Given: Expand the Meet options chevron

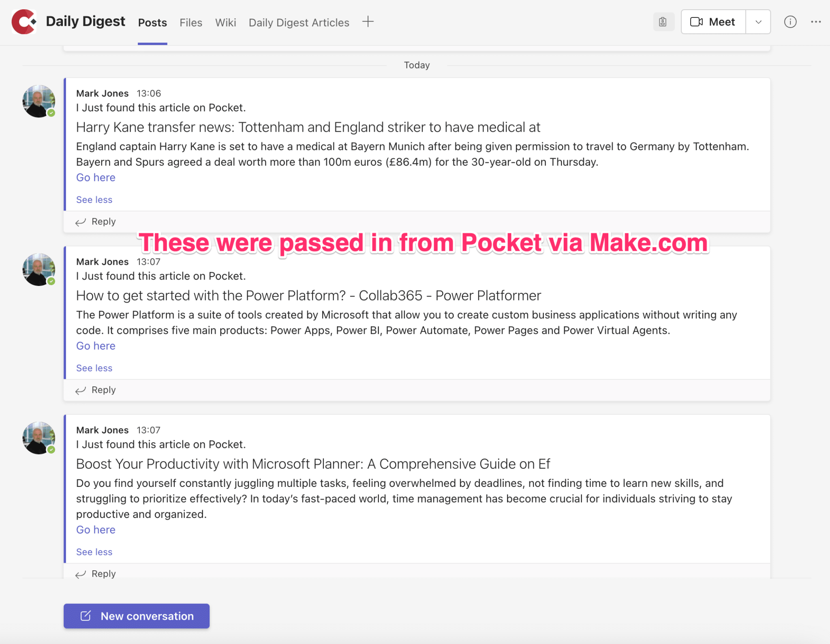Looking at the screenshot, I should (758, 22).
